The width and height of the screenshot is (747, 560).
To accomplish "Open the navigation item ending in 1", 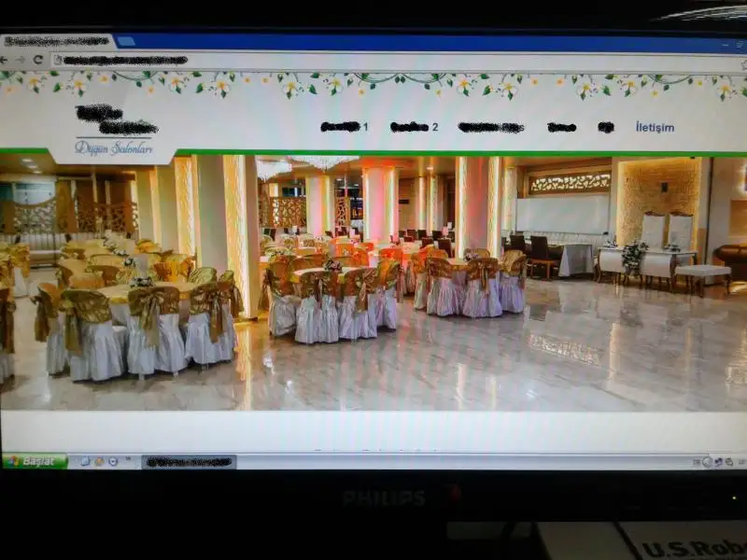I will point(344,127).
